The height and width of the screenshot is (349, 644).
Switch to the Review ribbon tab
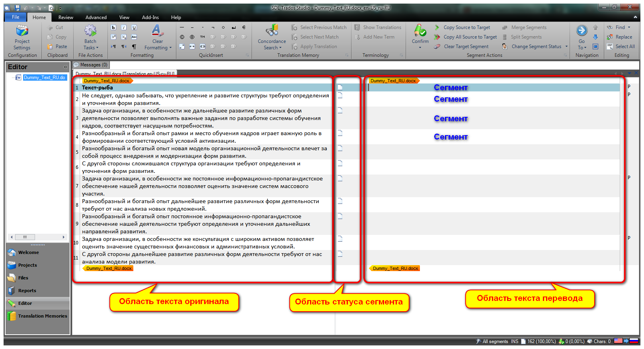(66, 17)
